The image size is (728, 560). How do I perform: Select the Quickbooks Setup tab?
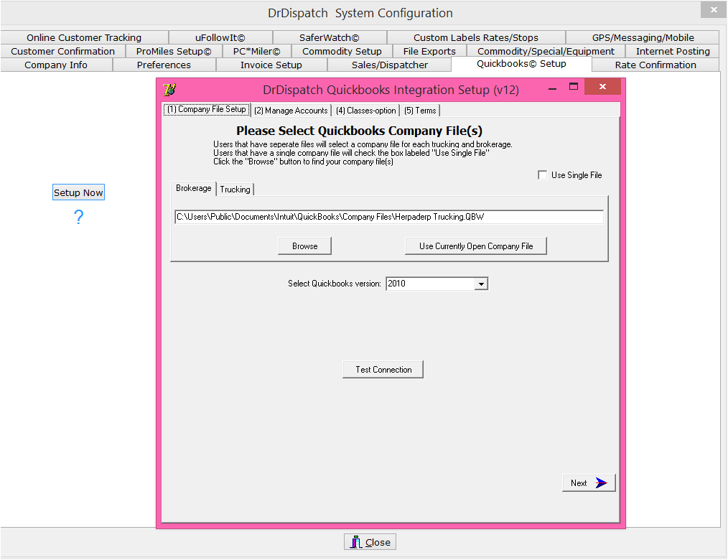point(521,64)
